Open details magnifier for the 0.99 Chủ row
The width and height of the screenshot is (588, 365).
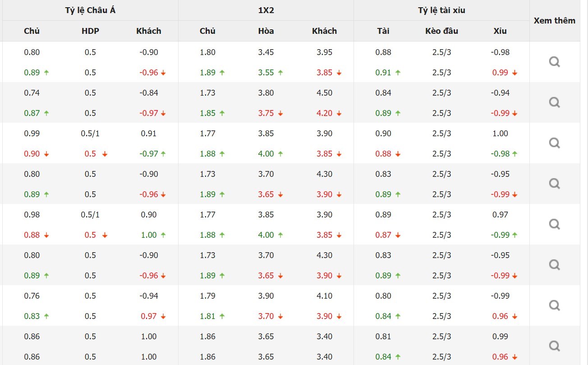point(554,143)
